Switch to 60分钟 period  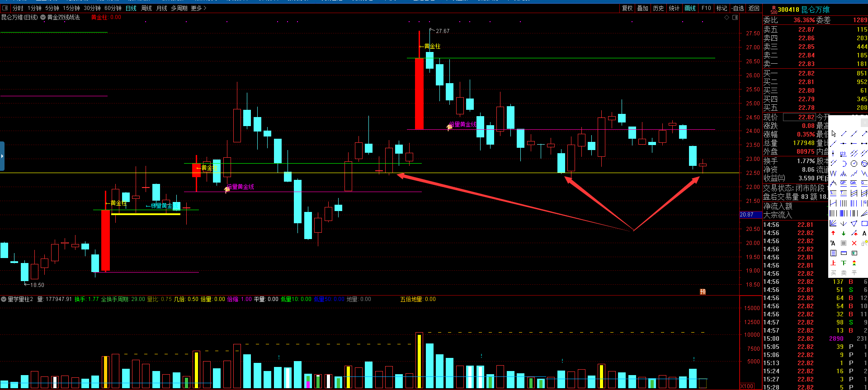pyautogui.click(x=113, y=8)
